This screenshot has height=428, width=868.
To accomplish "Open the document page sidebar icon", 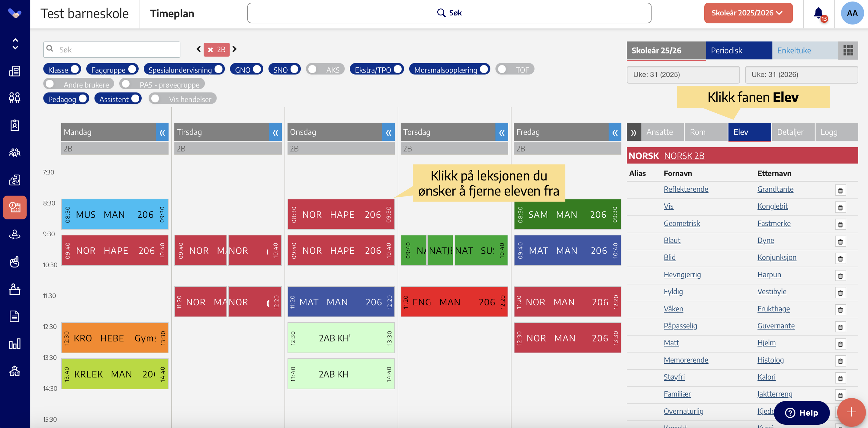I will [x=14, y=316].
